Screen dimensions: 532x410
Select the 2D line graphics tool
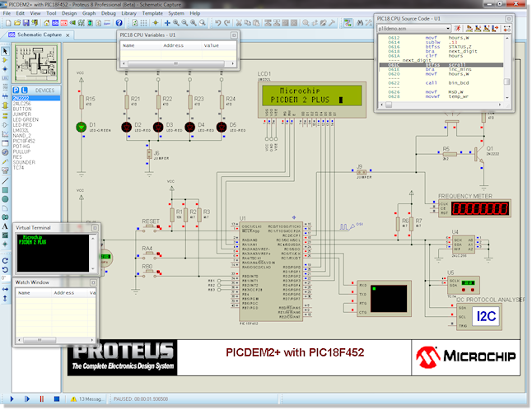[5, 181]
